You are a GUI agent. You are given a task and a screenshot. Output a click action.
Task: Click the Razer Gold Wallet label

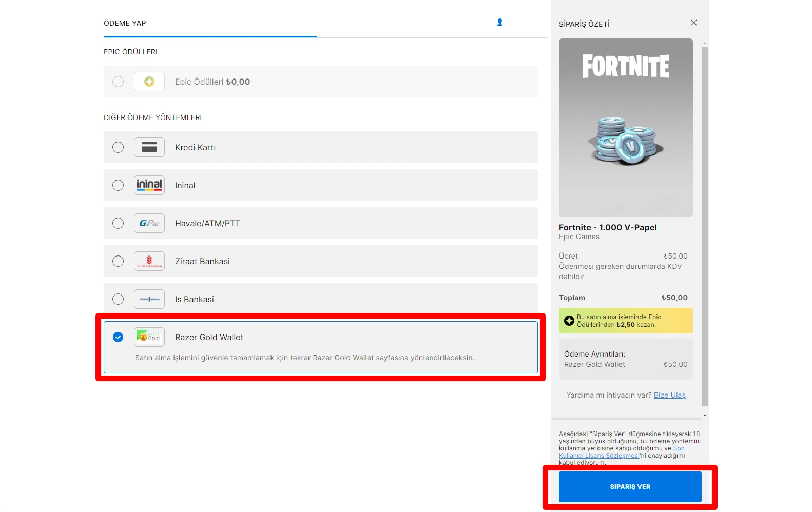[209, 337]
